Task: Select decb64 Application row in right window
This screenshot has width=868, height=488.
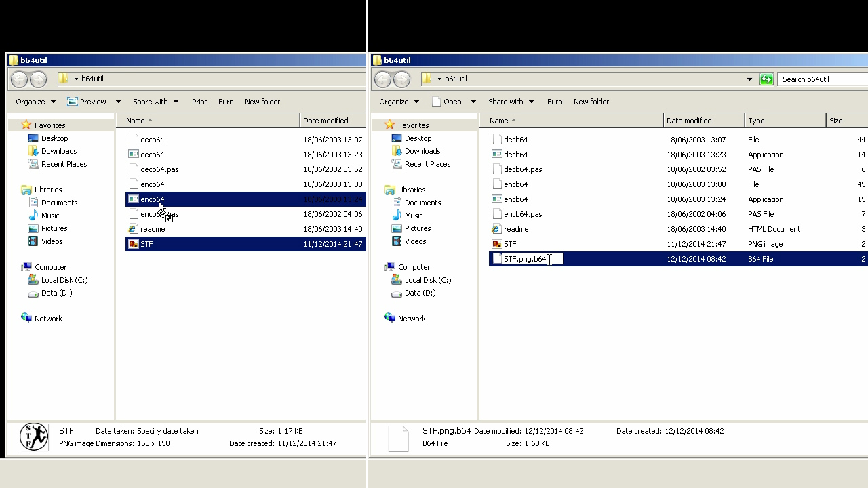Action: click(678, 155)
